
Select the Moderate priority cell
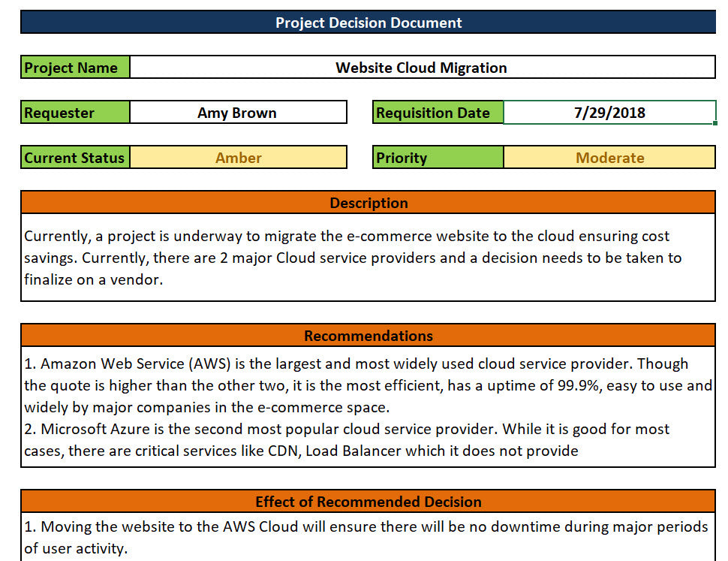609,158
